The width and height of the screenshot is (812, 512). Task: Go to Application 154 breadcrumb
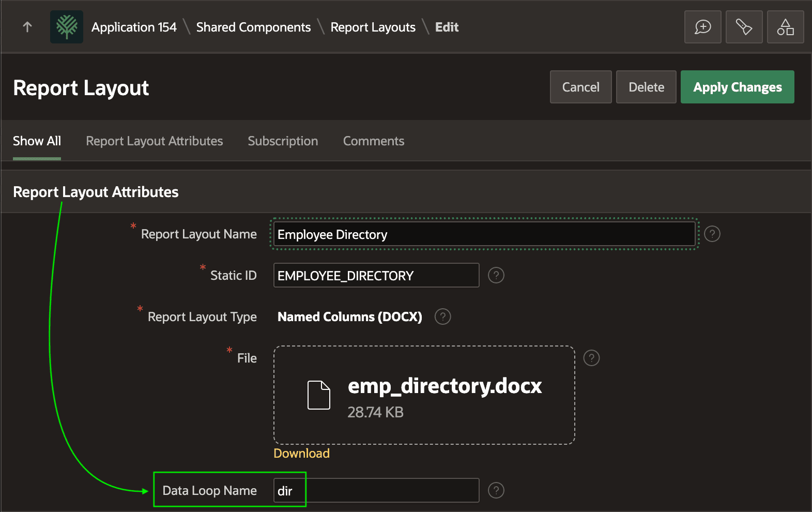[x=134, y=27]
